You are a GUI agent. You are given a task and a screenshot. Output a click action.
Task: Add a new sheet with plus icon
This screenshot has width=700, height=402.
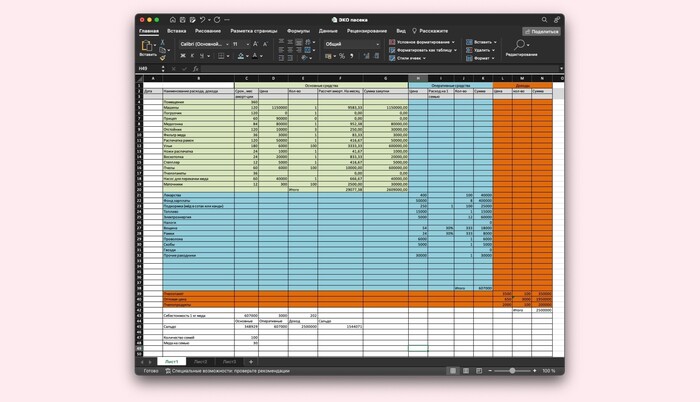251,361
